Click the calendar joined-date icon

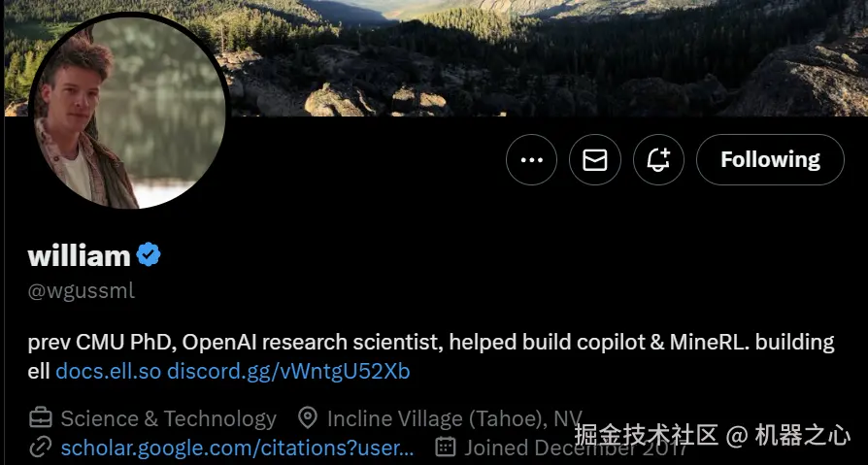446,447
